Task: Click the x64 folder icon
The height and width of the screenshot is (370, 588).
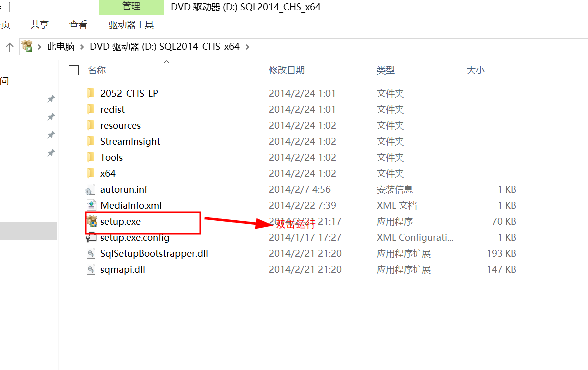Action: (91, 173)
